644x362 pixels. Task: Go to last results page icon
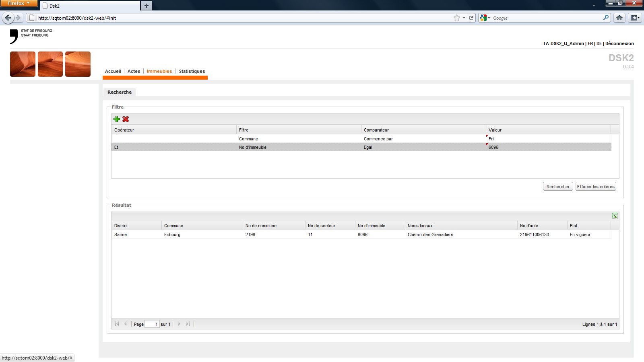(x=188, y=324)
